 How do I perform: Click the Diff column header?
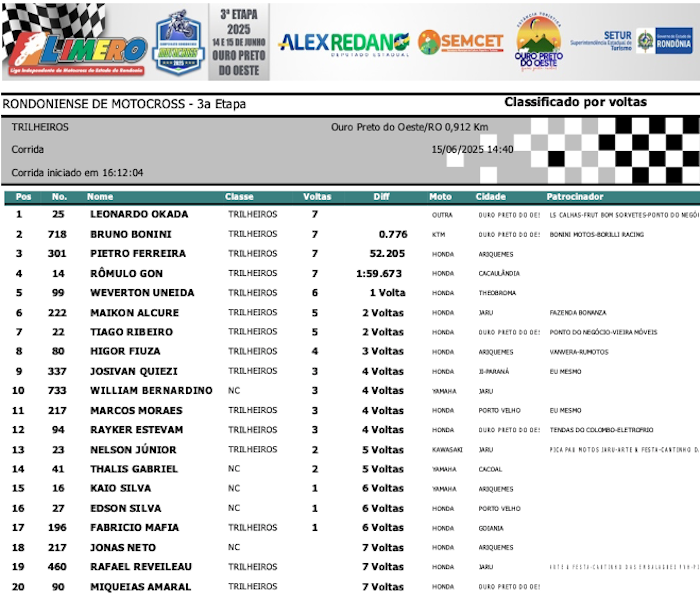pyautogui.click(x=381, y=197)
